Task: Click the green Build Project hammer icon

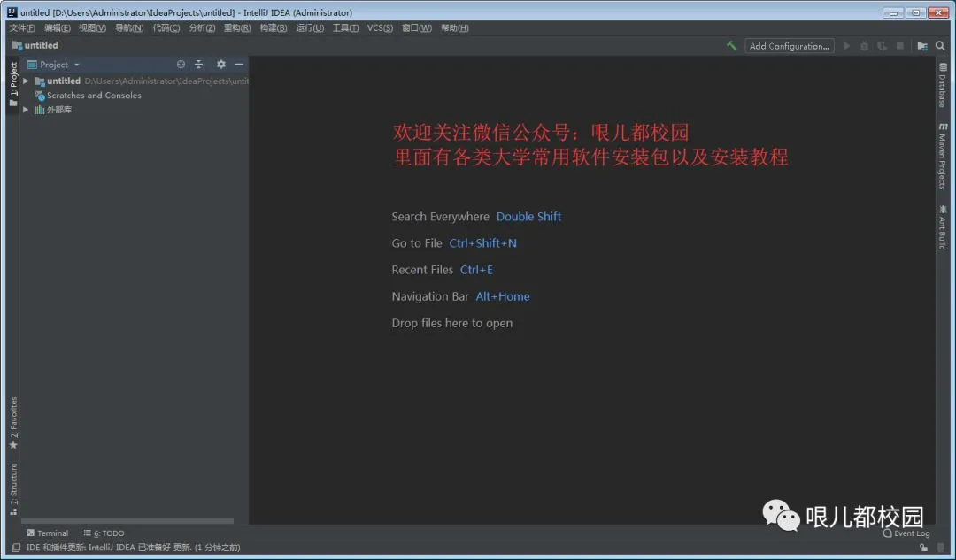Action: (732, 46)
